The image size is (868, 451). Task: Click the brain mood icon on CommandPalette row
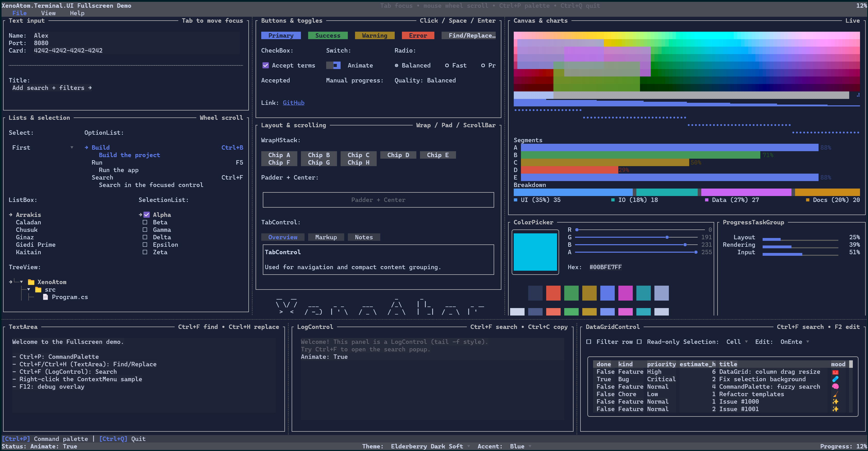point(835,386)
